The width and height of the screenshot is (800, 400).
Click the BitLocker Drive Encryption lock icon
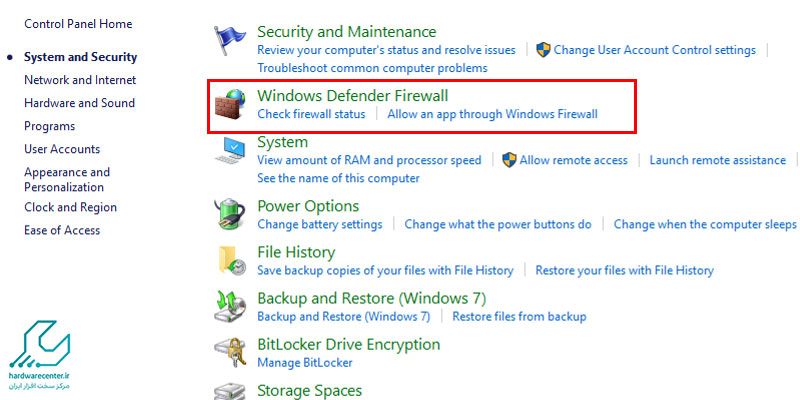click(x=230, y=353)
